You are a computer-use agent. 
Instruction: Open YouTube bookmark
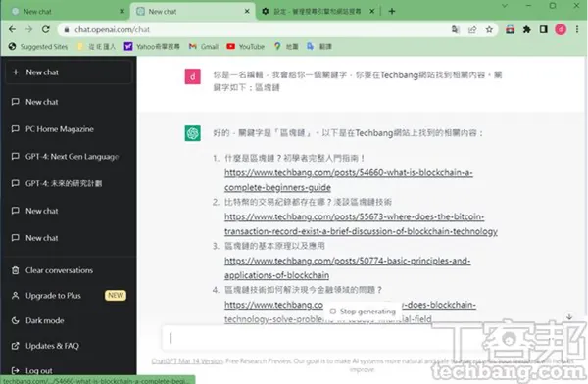246,46
